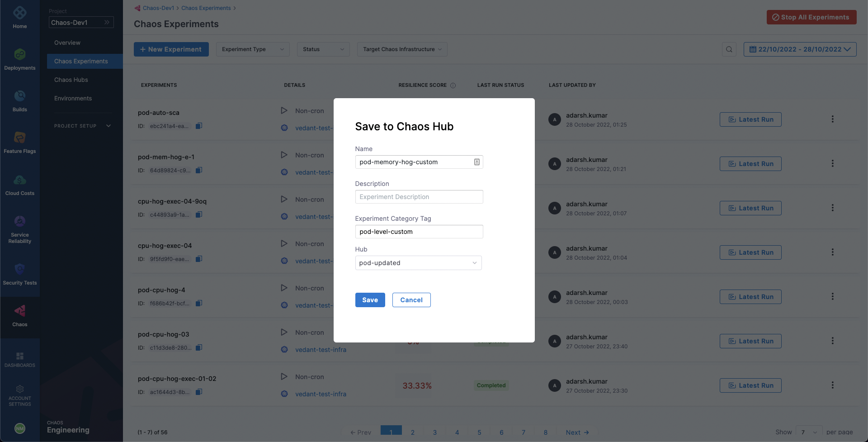The width and height of the screenshot is (868, 442).
Task: Select Chaos Hubs in side menu
Action: [x=71, y=80]
